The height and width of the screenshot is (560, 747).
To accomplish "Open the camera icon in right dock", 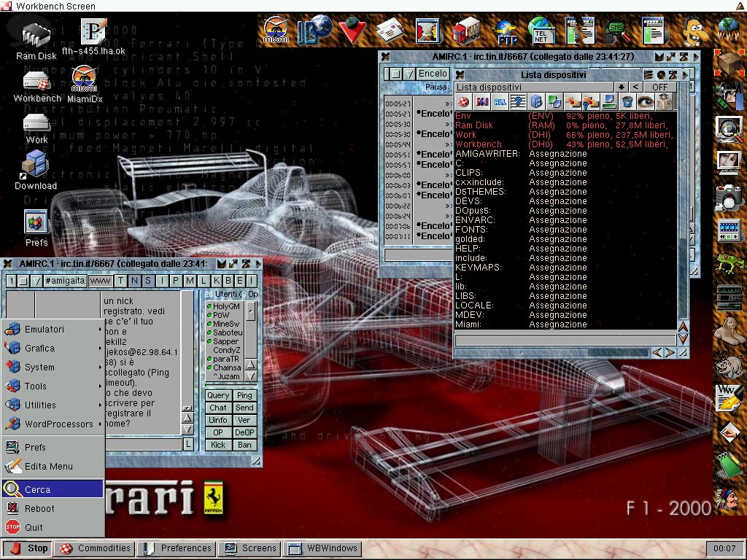I will pyautogui.click(x=729, y=198).
